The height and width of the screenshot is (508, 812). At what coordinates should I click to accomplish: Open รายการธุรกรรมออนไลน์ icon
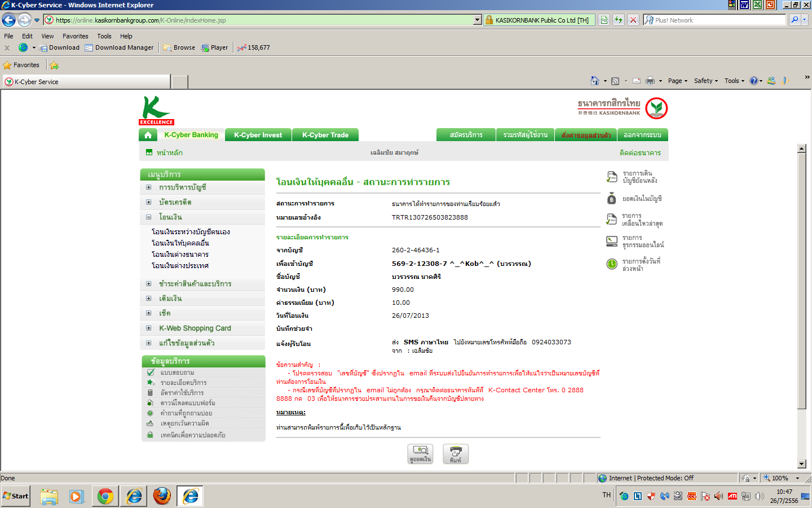611,242
